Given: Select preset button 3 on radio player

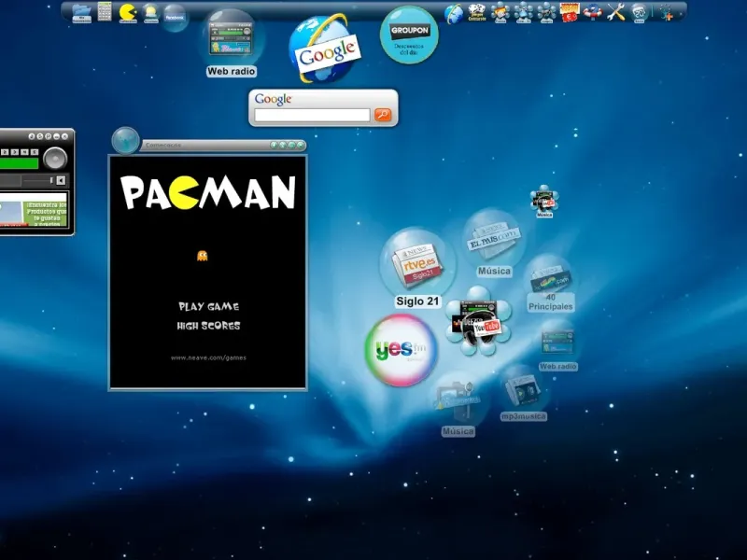Looking at the screenshot, I should [x=14, y=152].
